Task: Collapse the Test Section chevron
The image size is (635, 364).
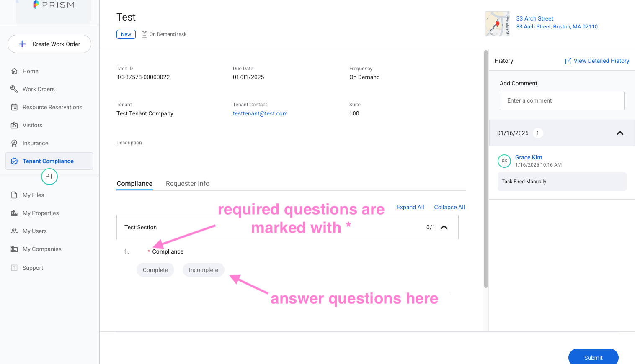Action: 444,227
